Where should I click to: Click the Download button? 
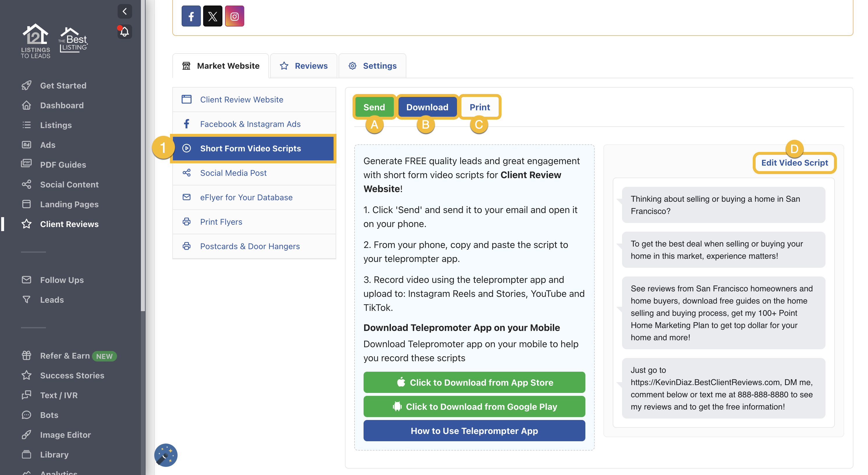tap(427, 107)
